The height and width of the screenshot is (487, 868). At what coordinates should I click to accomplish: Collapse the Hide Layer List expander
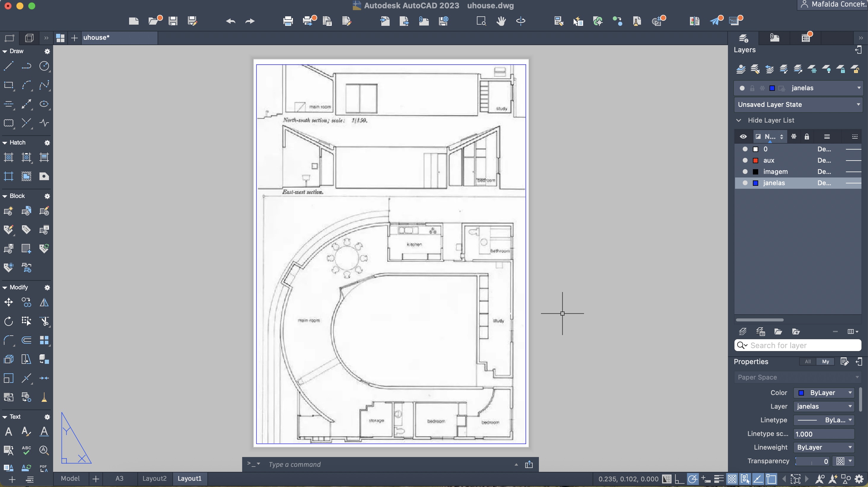click(x=739, y=120)
